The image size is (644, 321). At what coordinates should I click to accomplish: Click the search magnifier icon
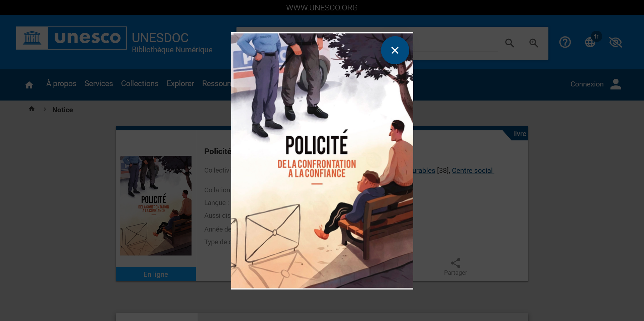tap(509, 43)
